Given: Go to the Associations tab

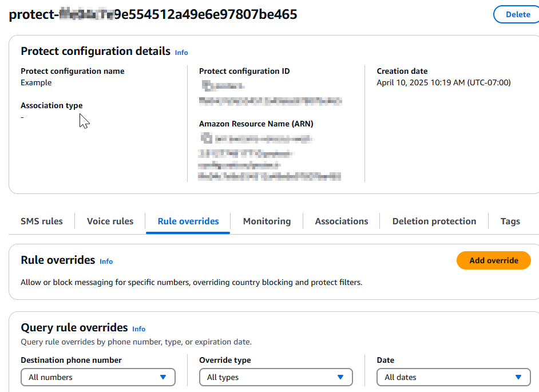Looking at the screenshot, I should pos(342,221).
